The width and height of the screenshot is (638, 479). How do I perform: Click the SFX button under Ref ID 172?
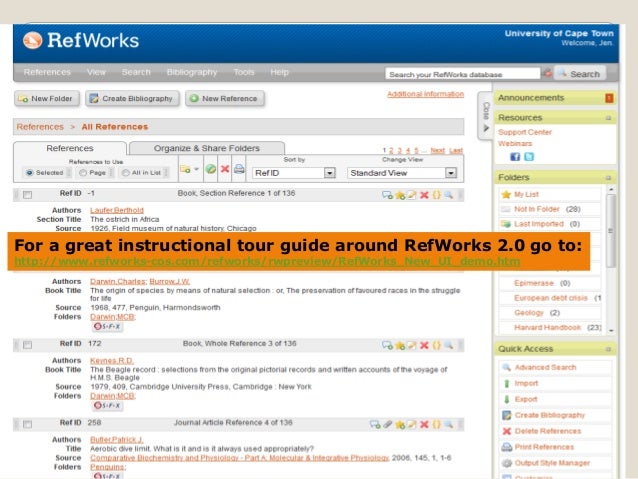pos(107,406)
